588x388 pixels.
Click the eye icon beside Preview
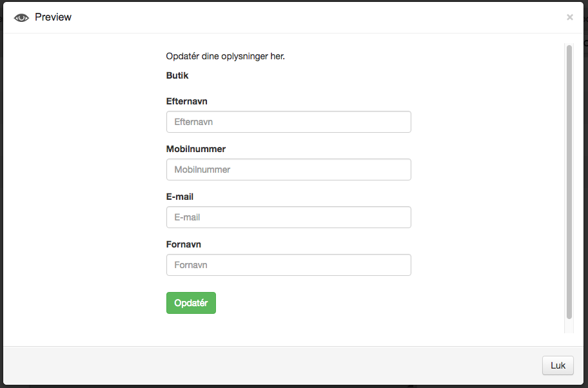pos(21,17)
